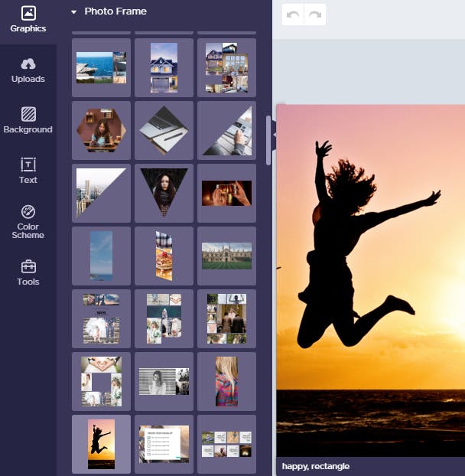The height and width of the screenshot is (476, 465).
Task: Open the Background options
Action: pyautogui.click(x=28, y=120)
